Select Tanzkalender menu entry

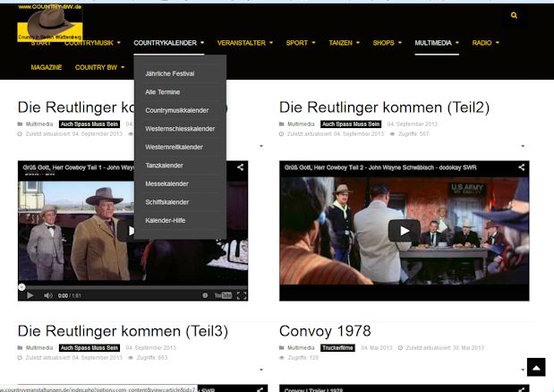tap(164, 166)
